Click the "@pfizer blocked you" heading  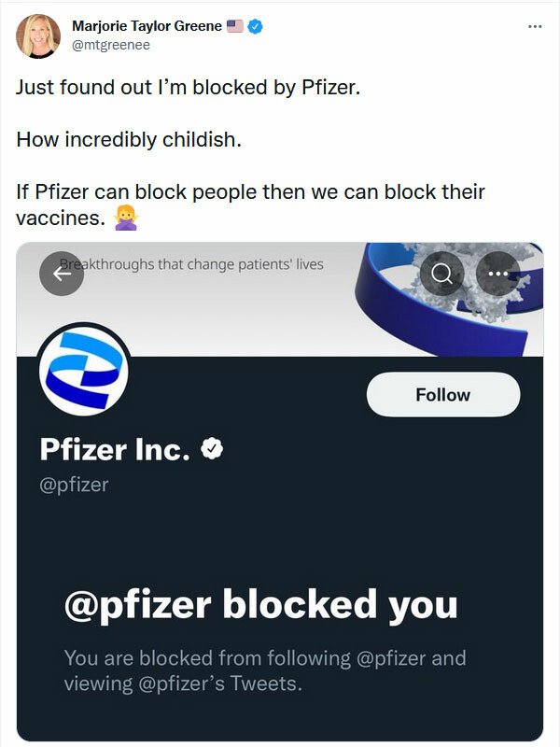click(261, 604)
